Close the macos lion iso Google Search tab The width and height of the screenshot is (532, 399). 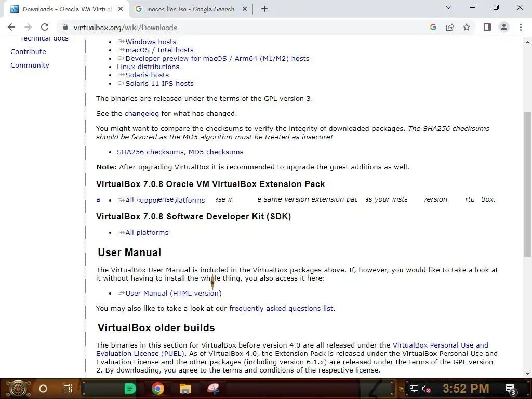point(245,9)
